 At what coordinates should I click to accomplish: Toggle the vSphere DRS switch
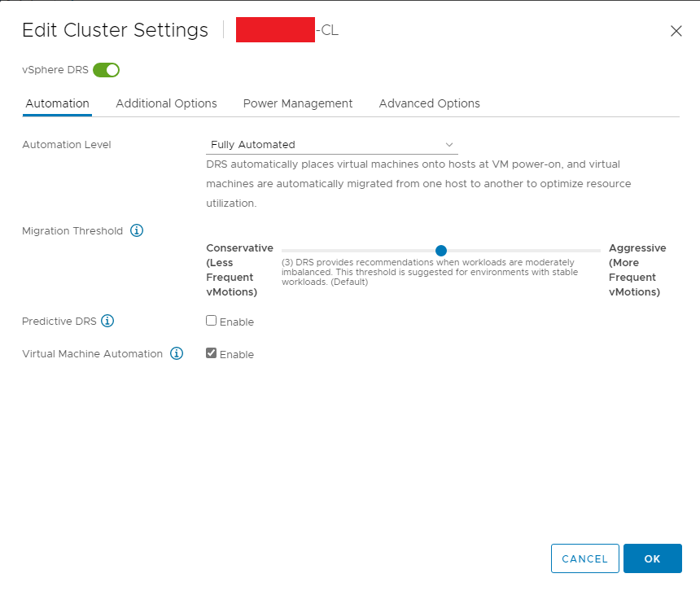(107, 70)
